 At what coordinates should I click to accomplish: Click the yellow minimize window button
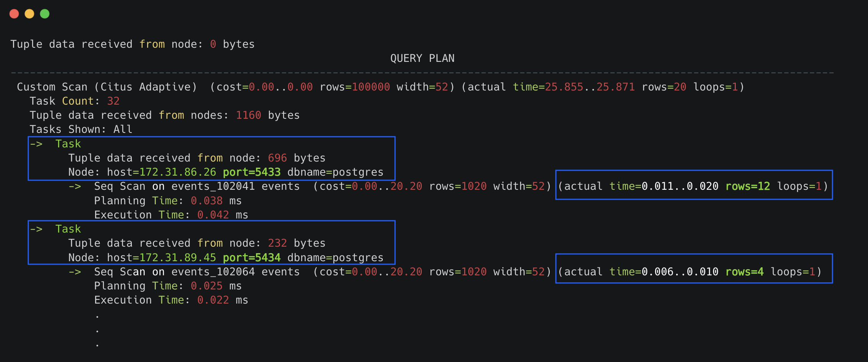point(29,14)
